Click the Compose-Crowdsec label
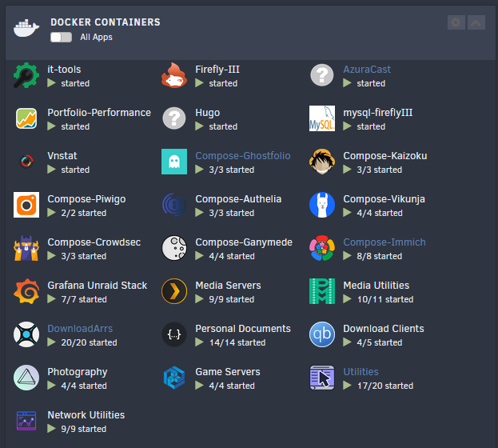Viewport: 498px width, 448px height. pos(94,242)
